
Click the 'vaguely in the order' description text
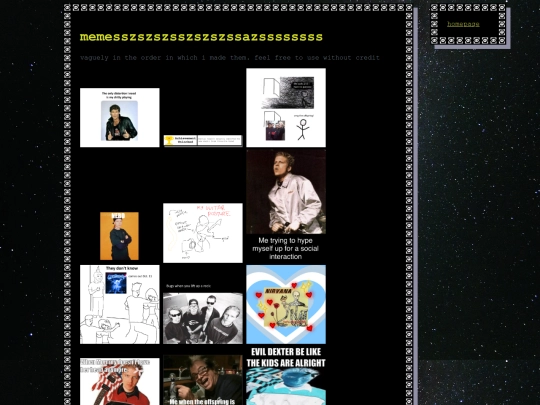230,58
